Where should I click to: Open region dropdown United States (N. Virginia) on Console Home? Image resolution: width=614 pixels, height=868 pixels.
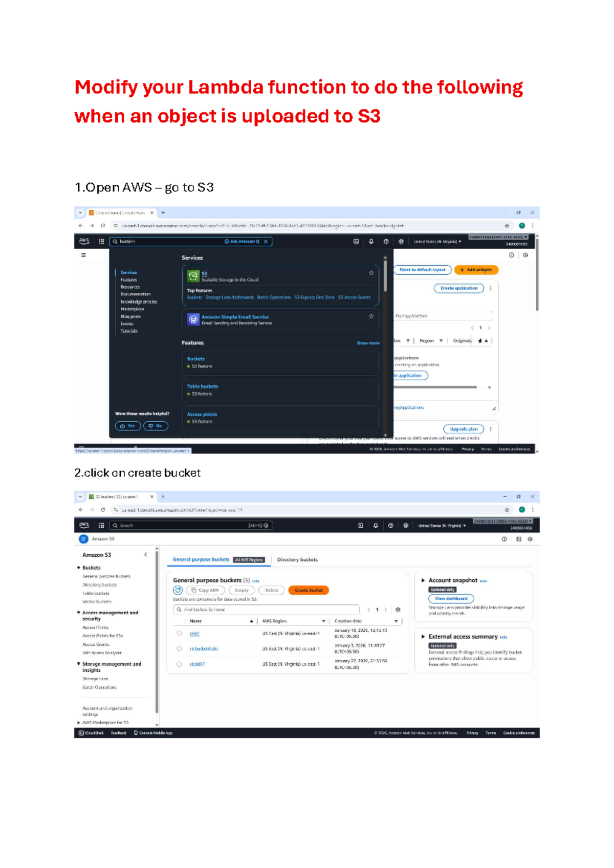tap(437, 242)
